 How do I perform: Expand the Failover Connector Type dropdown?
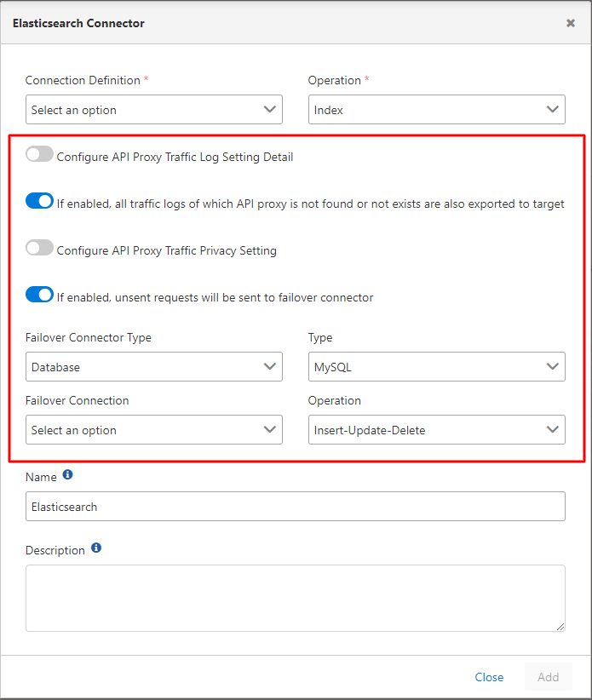click(153, 367)
